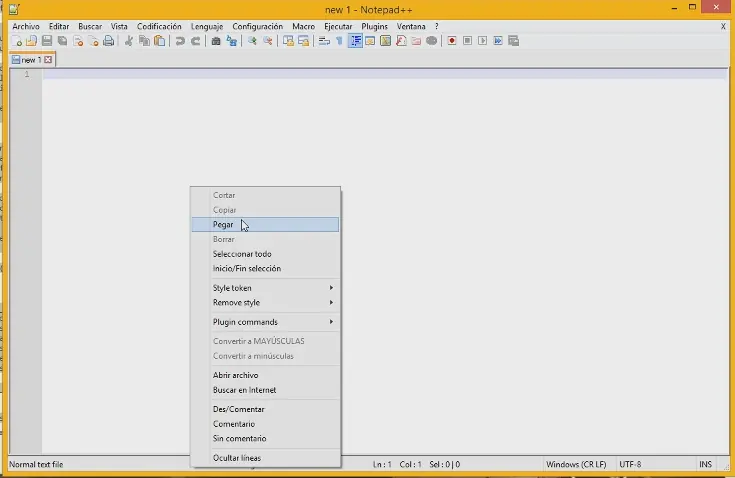The height and width of the screenshot is (478, 735).
Task: Open the Lenguaje menu
Action: coord(207,27)
